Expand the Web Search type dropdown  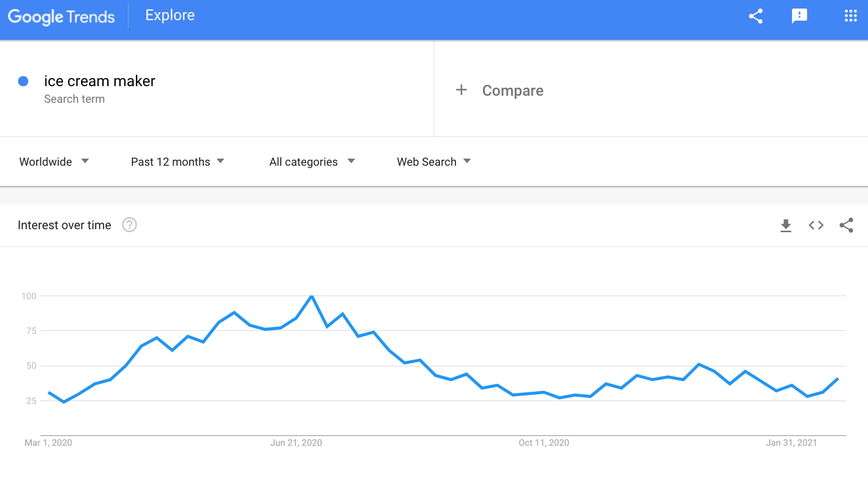pyautogui.click(x=434, y=162)
